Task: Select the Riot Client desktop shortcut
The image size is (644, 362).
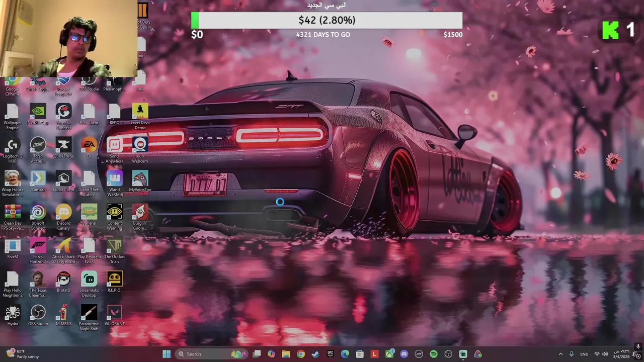Action: [x=89, y=115]
